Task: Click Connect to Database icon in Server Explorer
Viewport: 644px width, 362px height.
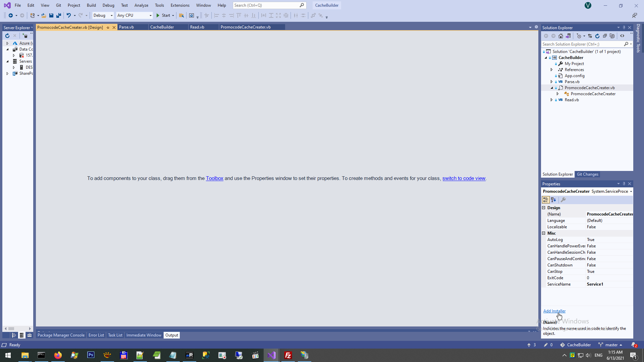Action: pyautogui.click(x=25, y=36)
